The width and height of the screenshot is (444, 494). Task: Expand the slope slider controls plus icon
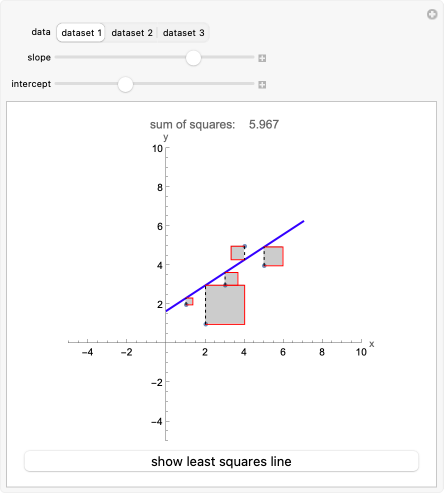click(x=262, y=58)
